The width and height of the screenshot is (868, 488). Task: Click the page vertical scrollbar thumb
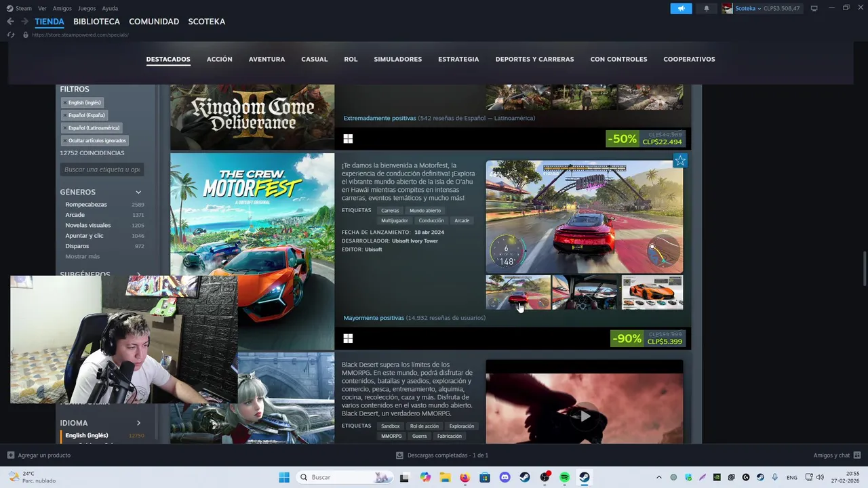pos(864,268)
